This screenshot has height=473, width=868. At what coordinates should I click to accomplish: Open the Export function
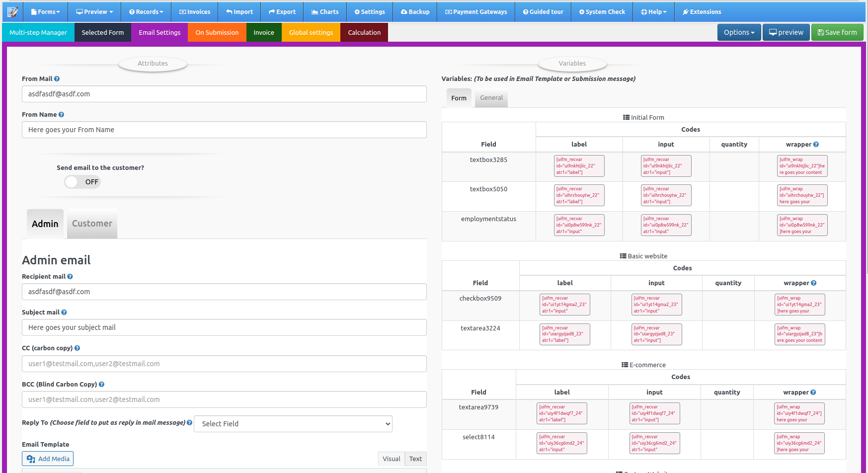[282, 11]
